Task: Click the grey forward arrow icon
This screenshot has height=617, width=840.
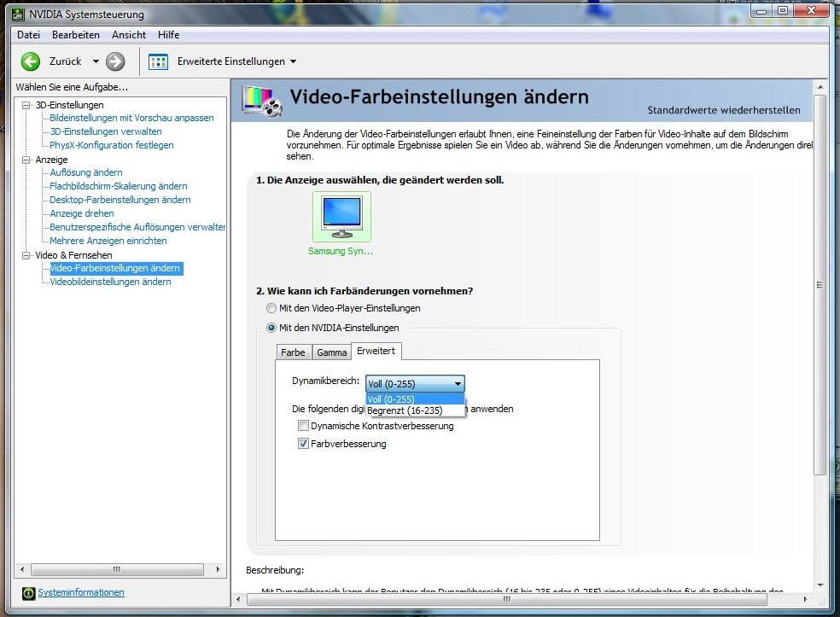Action: (115, 61)
